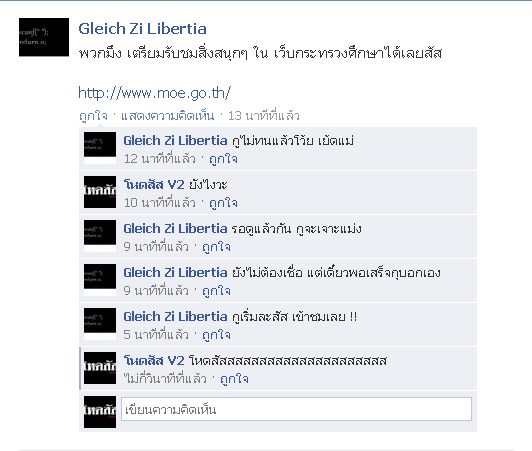This screenshot has width=532, height=451.
Task: Like the main post via ถูกใจ link
Action: coord(93,116)
